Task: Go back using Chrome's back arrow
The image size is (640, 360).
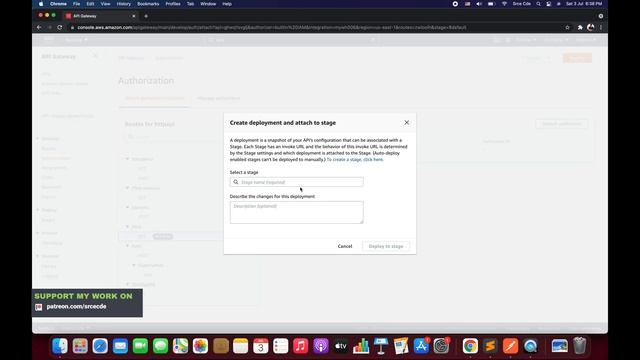Action: [39, 27]
